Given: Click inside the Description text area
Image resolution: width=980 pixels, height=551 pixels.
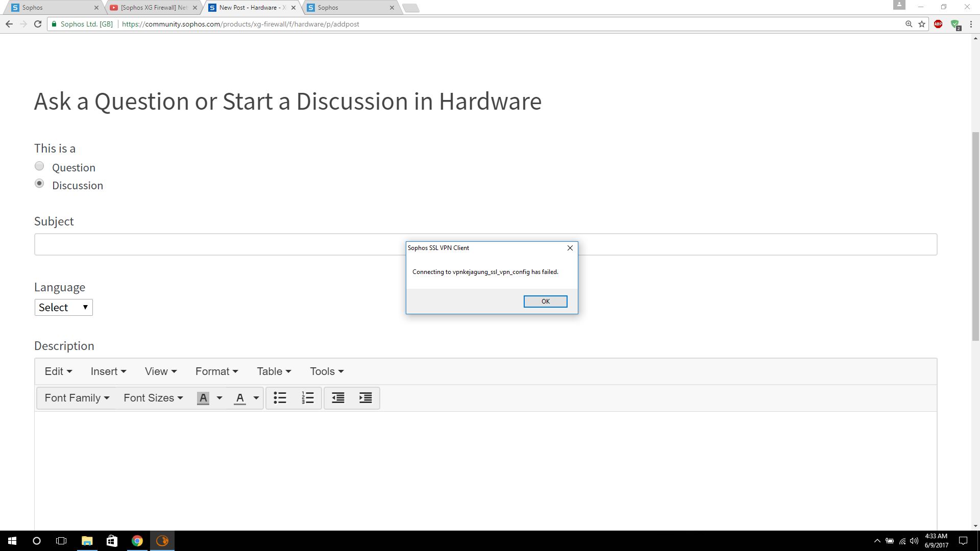Looking at the screenshot, I should point(485,470).
